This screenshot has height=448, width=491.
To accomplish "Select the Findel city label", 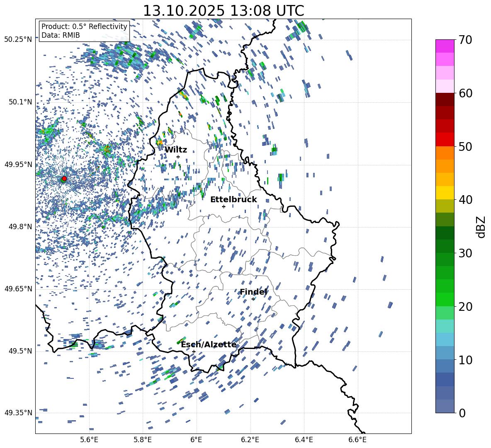I will 253,292.
